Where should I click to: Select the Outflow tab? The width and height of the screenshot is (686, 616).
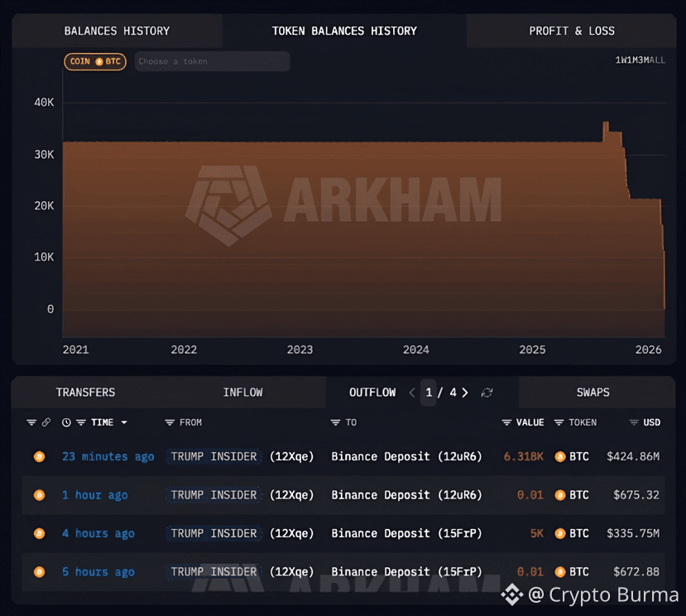(372, 392)
